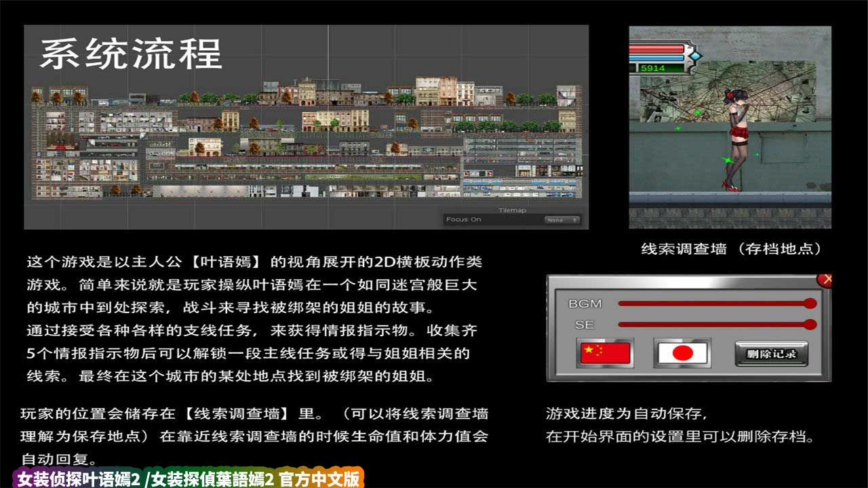Screen dimensions: 868x488
Task: Click the BGM label
Action: [585, 304]
